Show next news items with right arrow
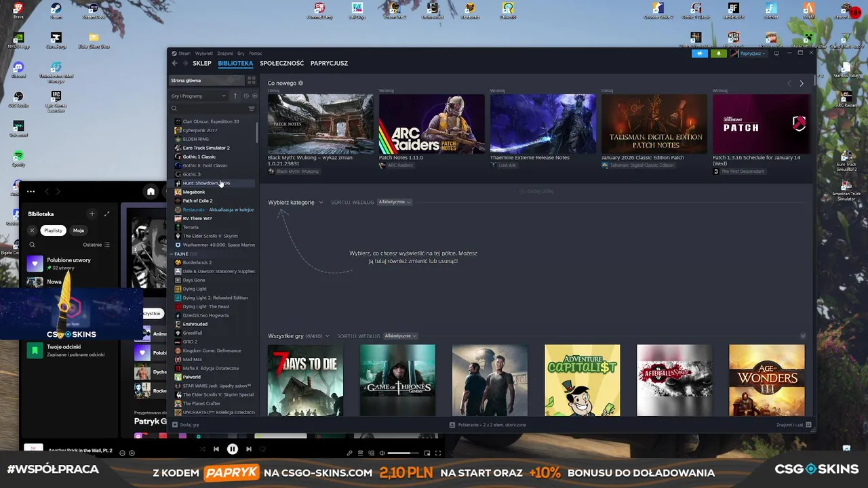Image resolution: width=868 pixels, height=488 pixels. (802, 83)
